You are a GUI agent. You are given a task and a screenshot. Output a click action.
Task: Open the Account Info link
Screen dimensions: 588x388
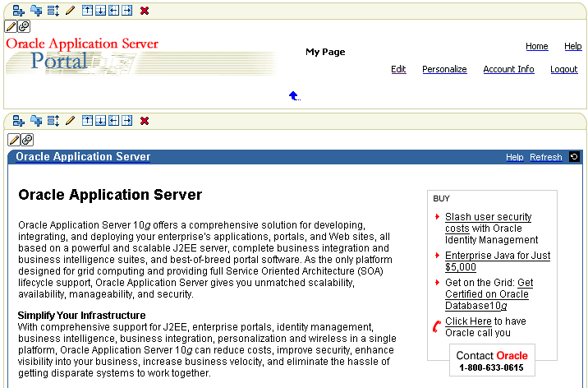[x=508, y=69]
